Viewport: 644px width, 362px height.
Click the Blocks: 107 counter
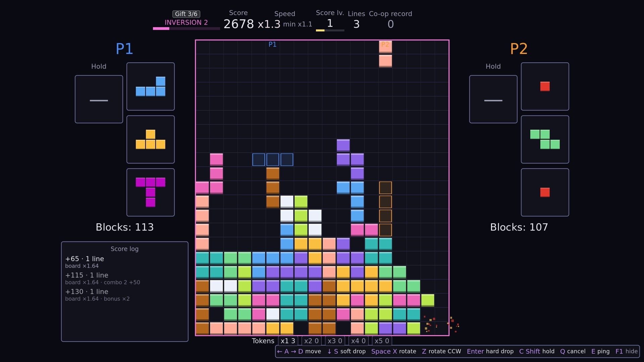(x=519, y=227)
